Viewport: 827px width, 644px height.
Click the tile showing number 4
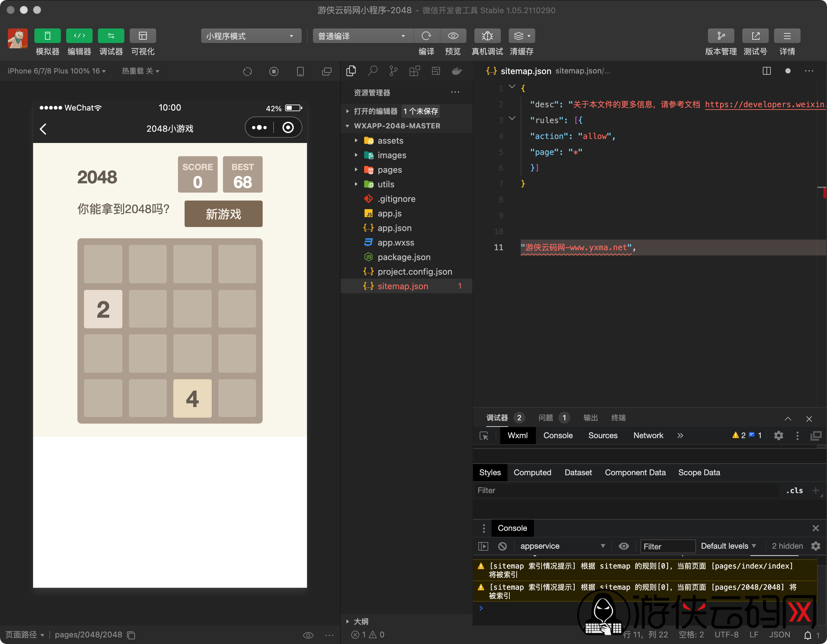pyautogui.click(x=193, y=398)
